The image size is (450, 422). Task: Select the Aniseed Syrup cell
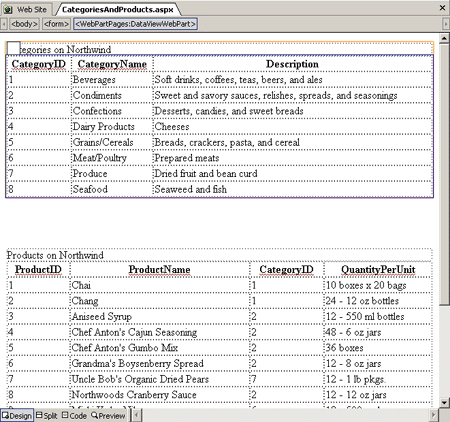tap(160, 317)
